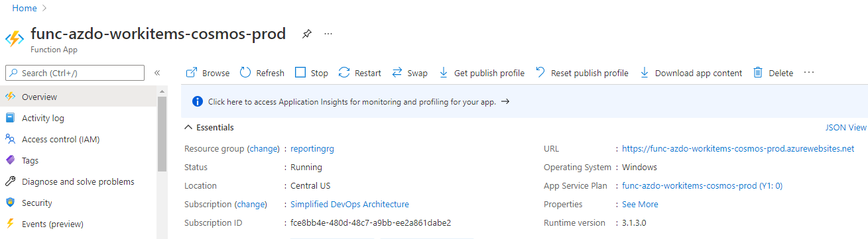Click the search magnifier icon
Screen dimensions: 868x239
pyautogui.click(x=14, y=73)
